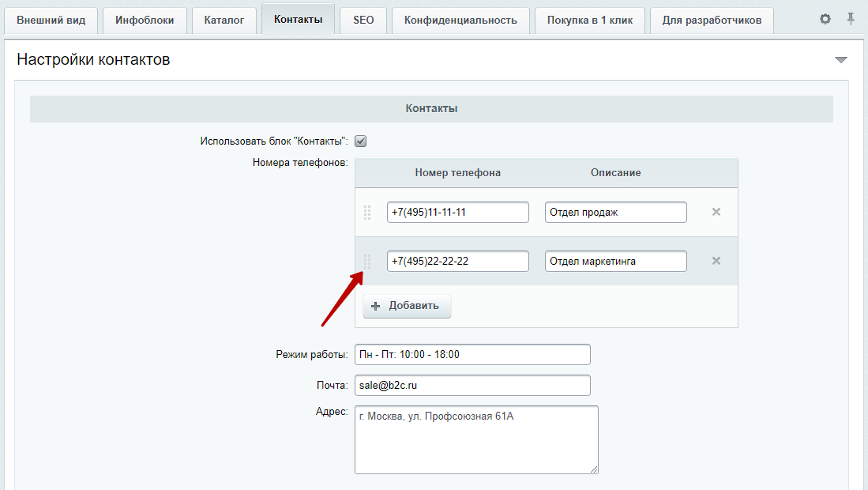Edit the Отдел маркетинга description field
The image size is (868, 490).
point(615,262)
